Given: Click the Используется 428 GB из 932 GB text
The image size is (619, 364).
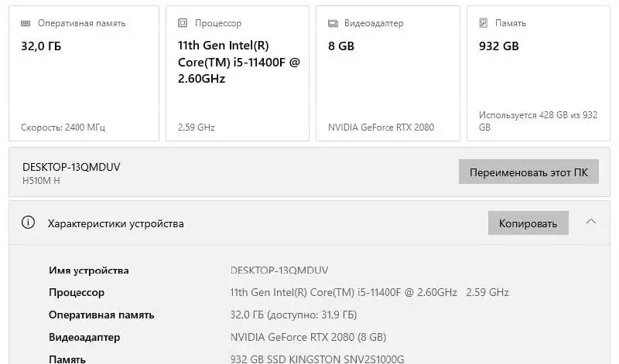Looking at the screenshot, I should (538, 121).
